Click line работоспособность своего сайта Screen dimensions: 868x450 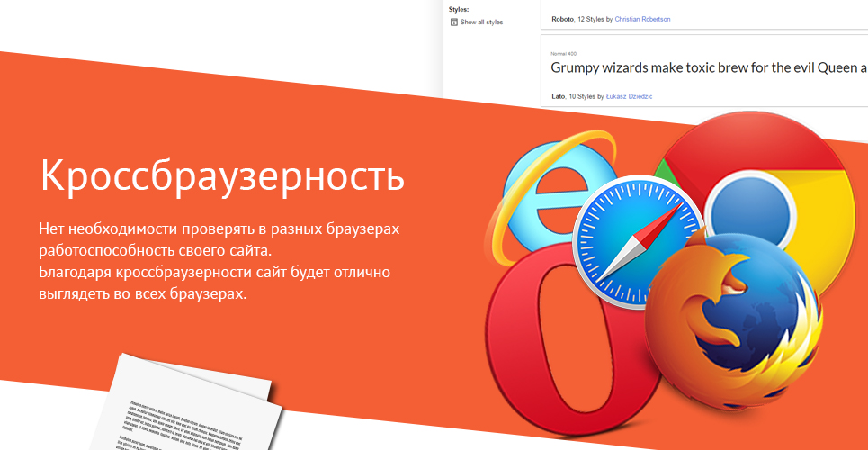click(x=157, y=250)
